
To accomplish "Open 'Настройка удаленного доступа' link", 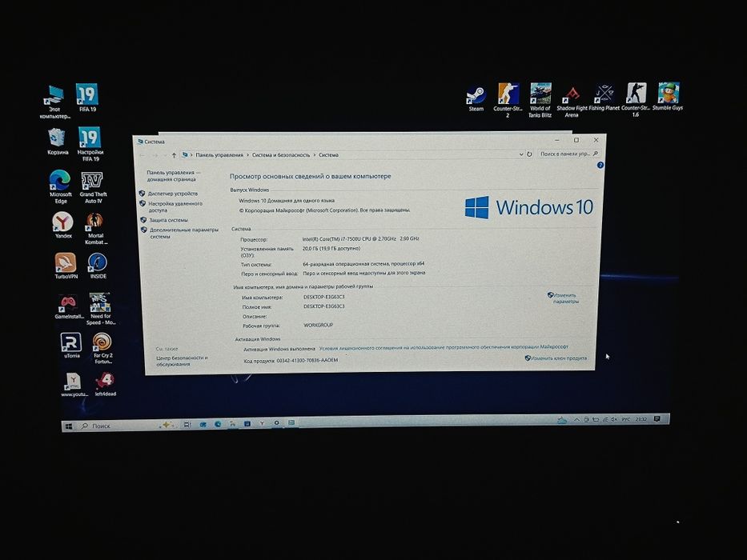I will pos(175,206).
